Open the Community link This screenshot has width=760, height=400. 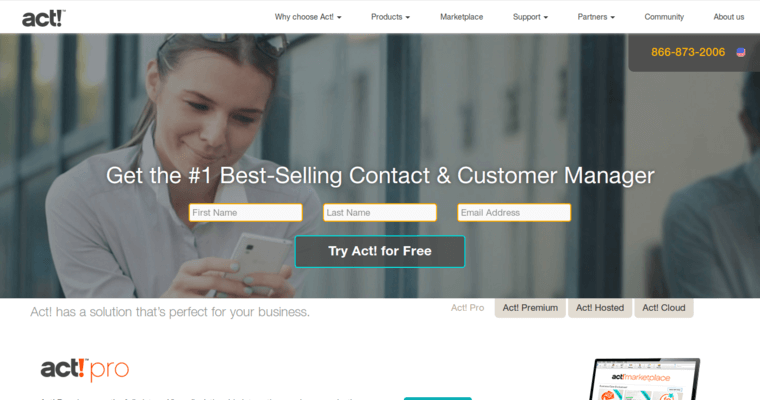664,17
